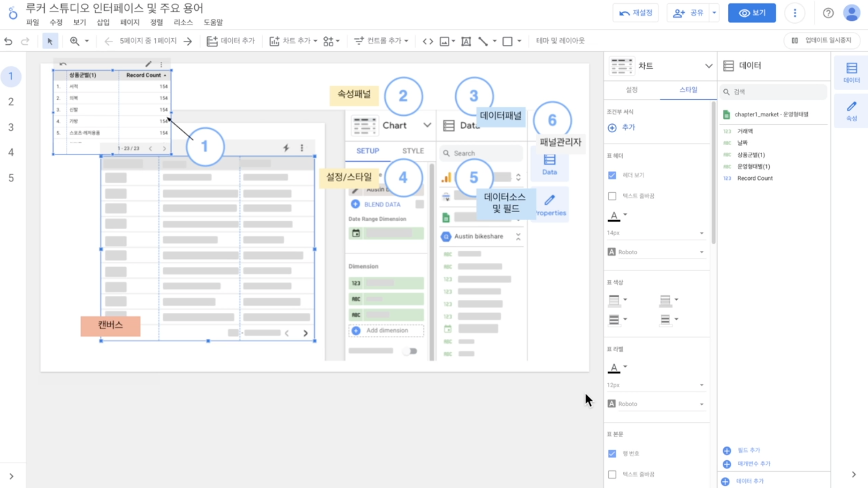868x488 pixels.
Task: Select the arrow selection mode tool
Action: 50,41
